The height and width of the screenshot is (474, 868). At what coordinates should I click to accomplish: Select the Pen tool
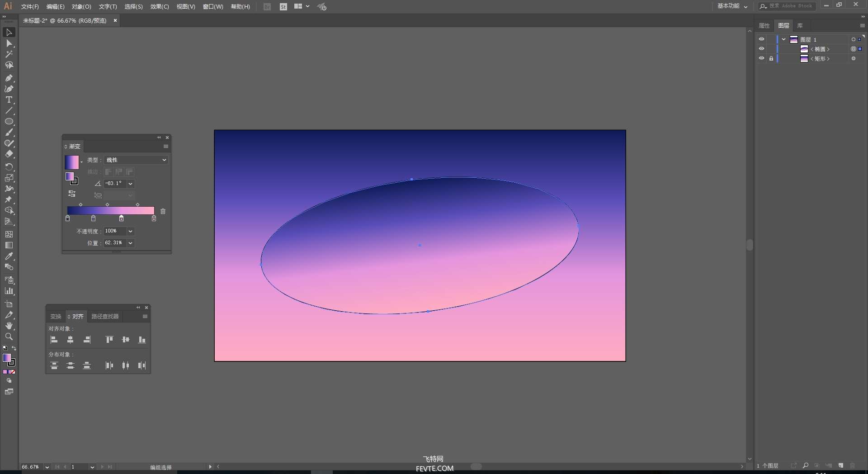9,78
